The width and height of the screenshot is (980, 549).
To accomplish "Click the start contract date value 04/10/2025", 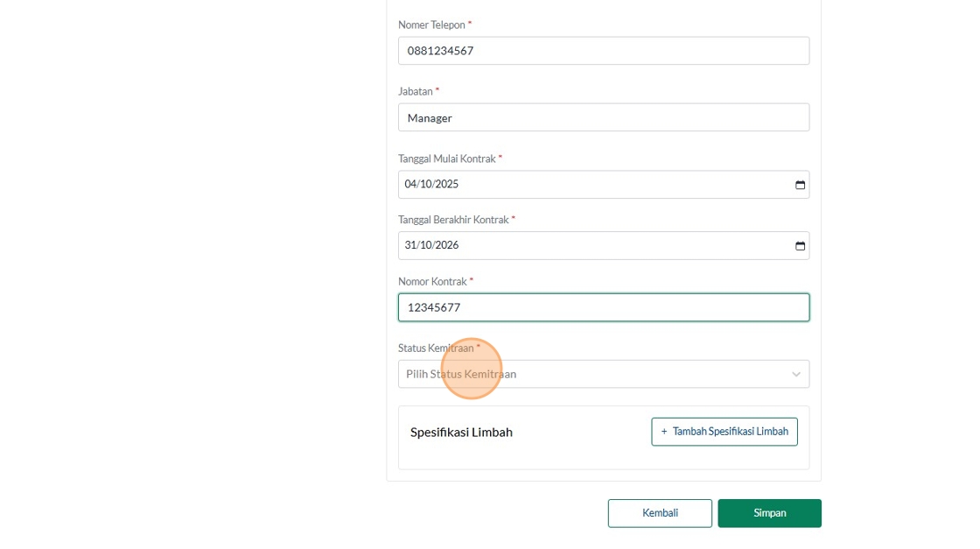I will 432,185.
